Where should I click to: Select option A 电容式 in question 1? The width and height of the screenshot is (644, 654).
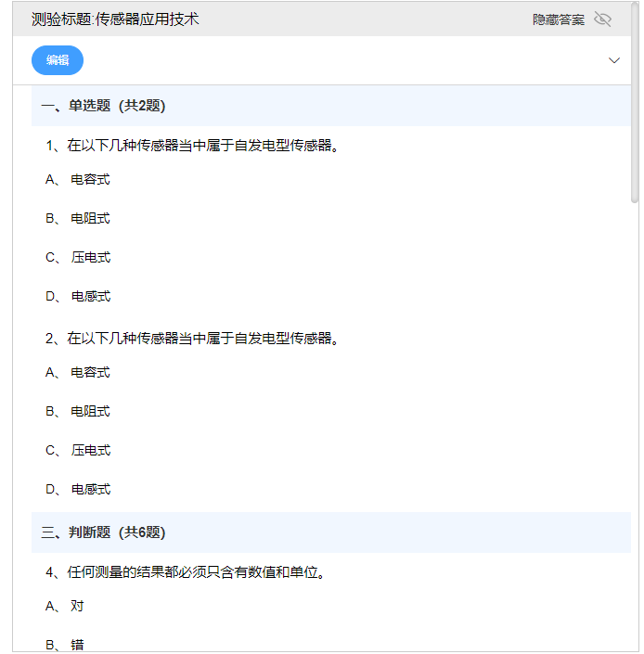(90, 179)
